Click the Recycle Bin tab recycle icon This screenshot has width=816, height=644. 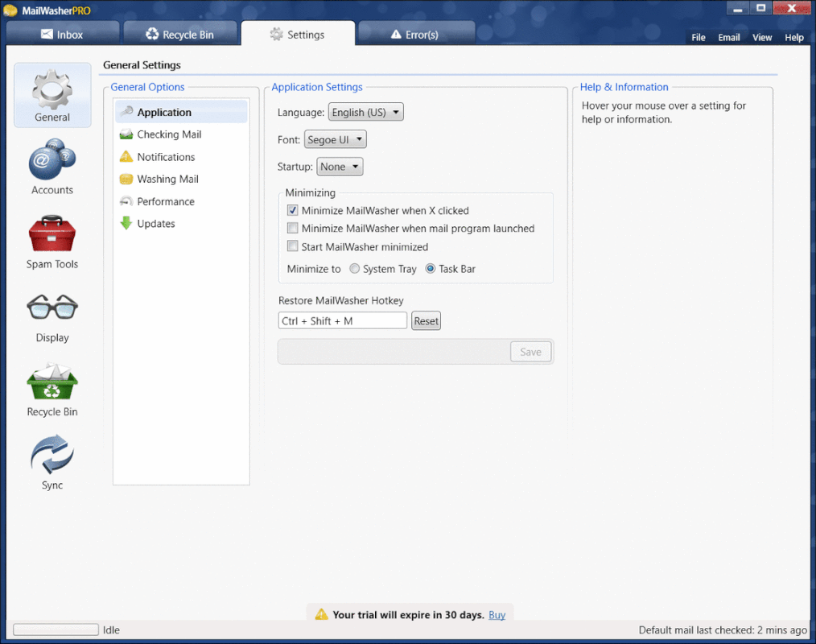pos(152,35)
